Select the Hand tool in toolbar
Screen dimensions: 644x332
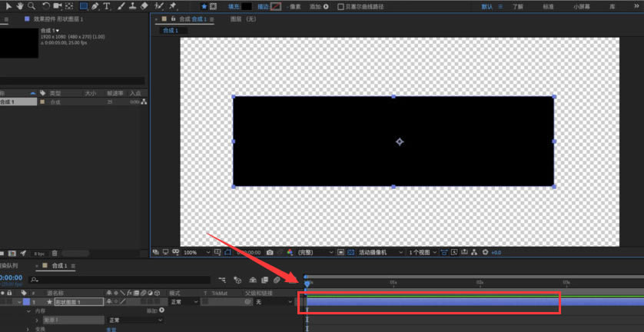(20, 5)
